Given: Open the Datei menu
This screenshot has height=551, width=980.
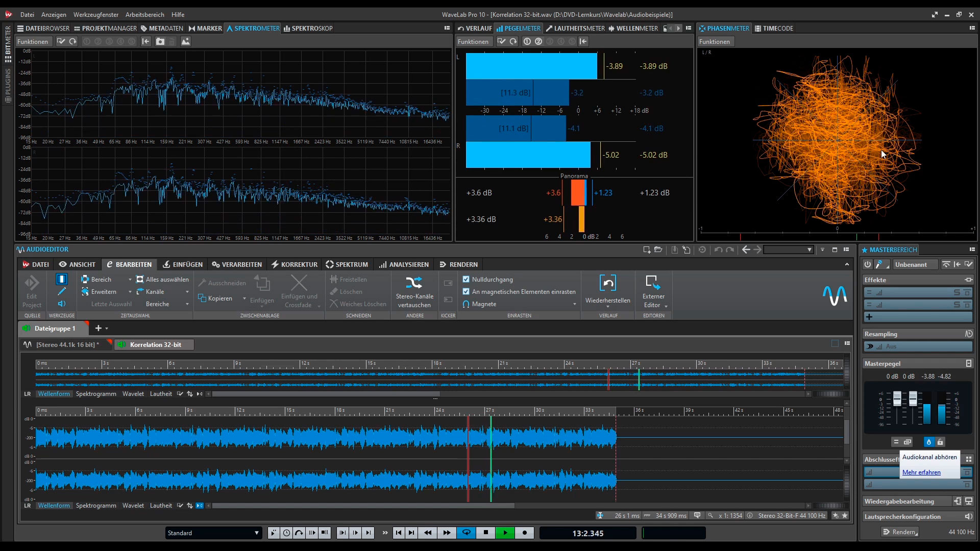Looking at the screenshot, I should coord(27,14).
